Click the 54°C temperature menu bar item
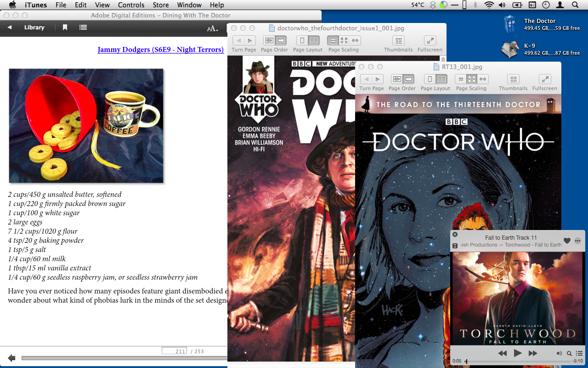The width and height of the screenshot is (588, 368). pyautogui.click(x=418, y=5)
